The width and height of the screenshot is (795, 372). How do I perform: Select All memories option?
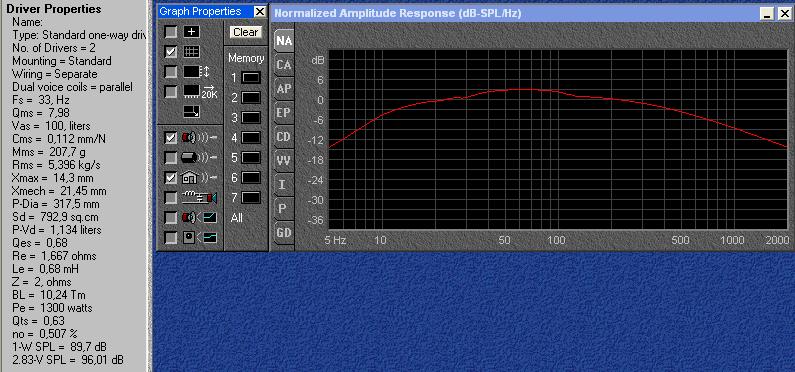[x=236, y=218]
